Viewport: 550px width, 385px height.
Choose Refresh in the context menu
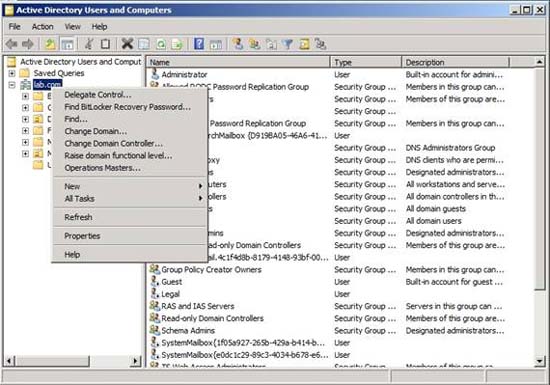[x=129, y=217]
